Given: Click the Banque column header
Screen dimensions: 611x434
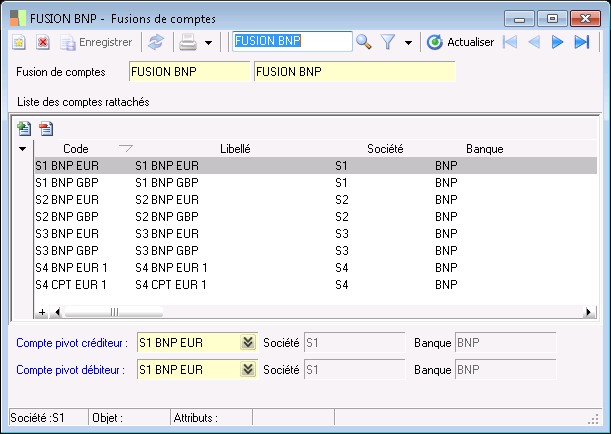Looking at the screenshot, I should 485,149.
